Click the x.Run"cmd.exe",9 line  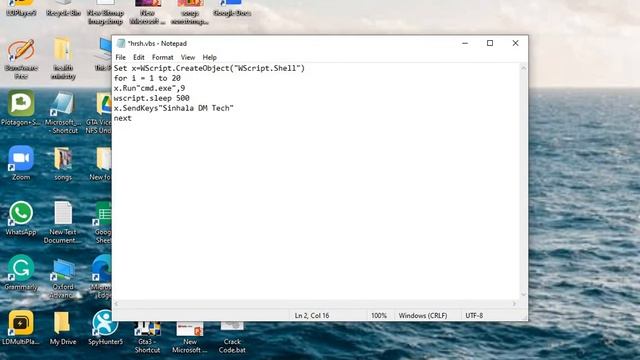click(x=149, y=88)
